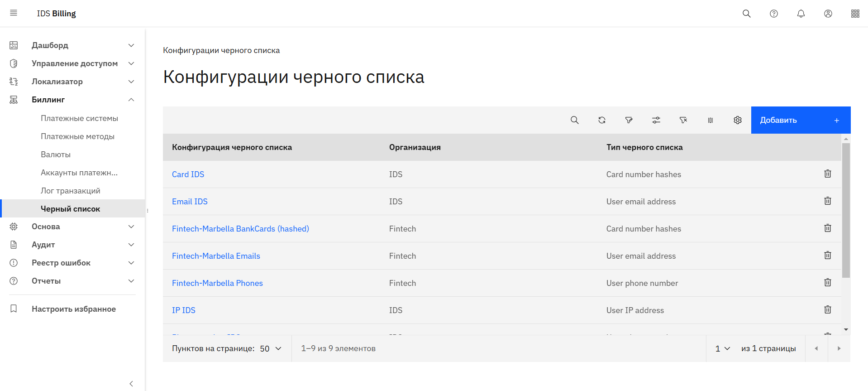Click the Добавить button
This screenshot has height=391, width=868.
point(800,120)
